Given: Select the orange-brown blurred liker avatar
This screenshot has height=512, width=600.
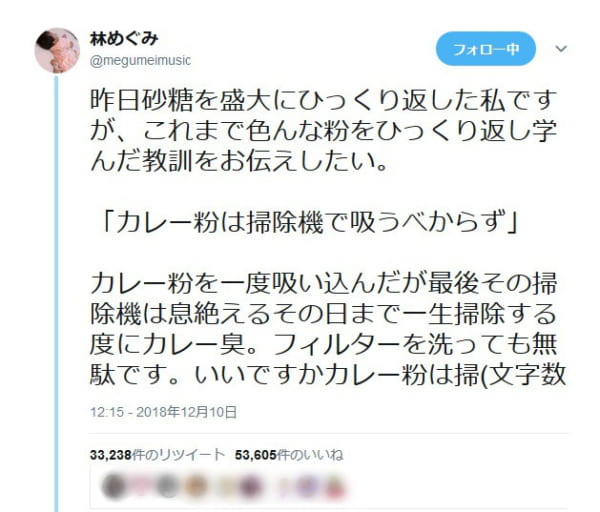Looking at the screenshot, I should pos(195,486).
